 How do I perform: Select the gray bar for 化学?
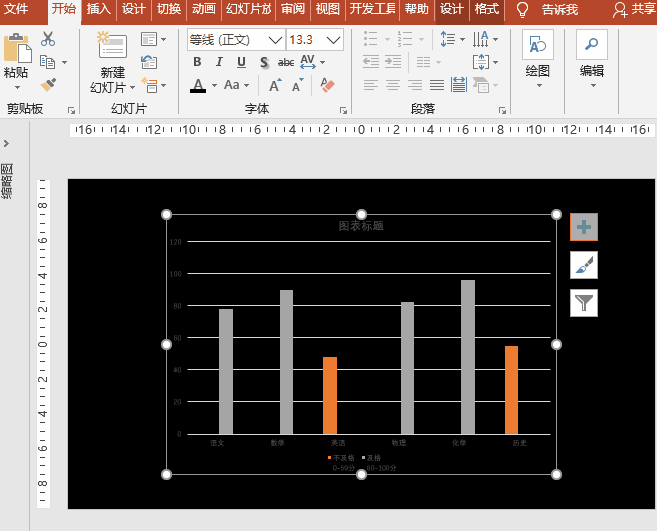[x=468, y=357]
